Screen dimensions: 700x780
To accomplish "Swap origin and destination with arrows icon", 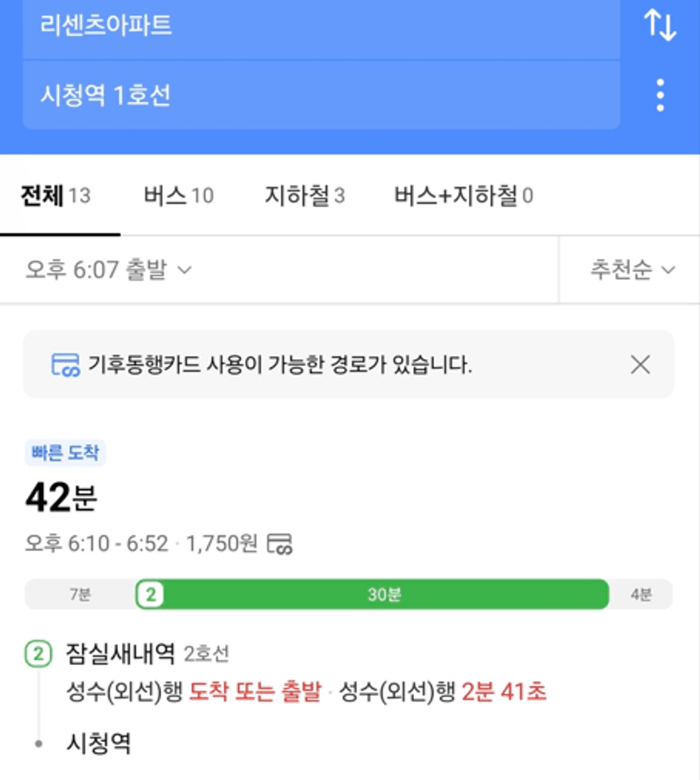I will [660, 25].
